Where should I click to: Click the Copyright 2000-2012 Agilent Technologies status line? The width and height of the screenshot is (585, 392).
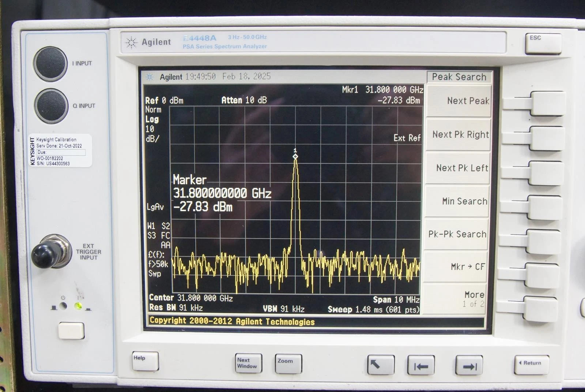pos(232,321)
